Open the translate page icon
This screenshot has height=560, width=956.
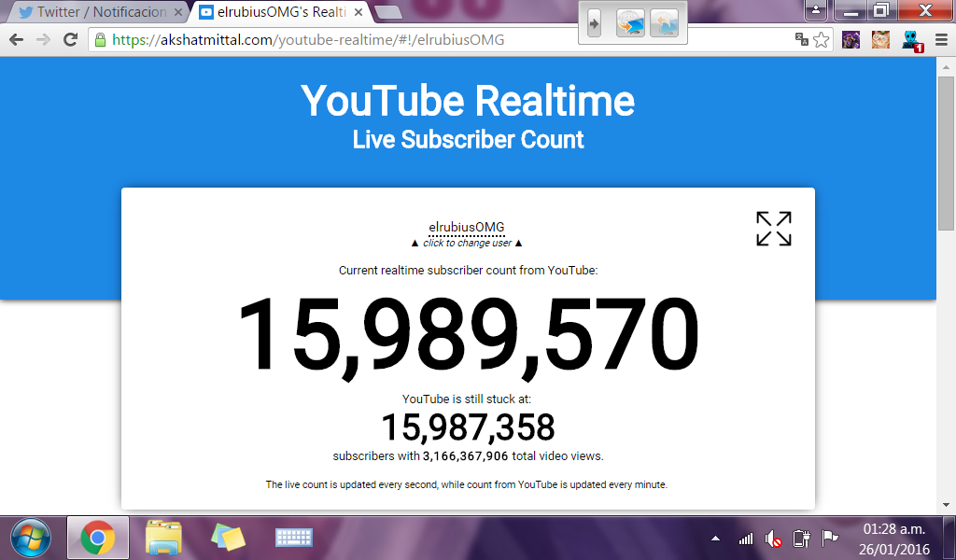click(801, 39)
